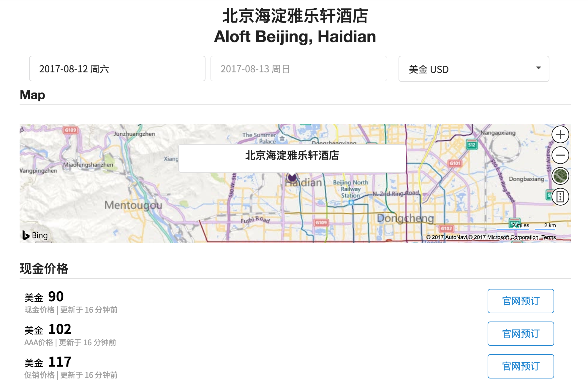The image size is (588, 385).
Task: Click the Miaofengshanzhen label on the map
Action: click(x=88, y=165)
